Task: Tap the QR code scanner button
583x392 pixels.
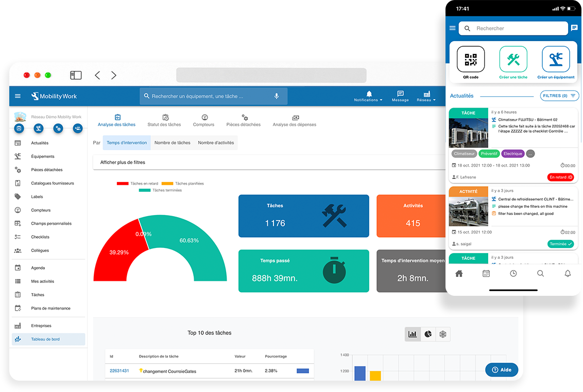Action: [471, 62]
